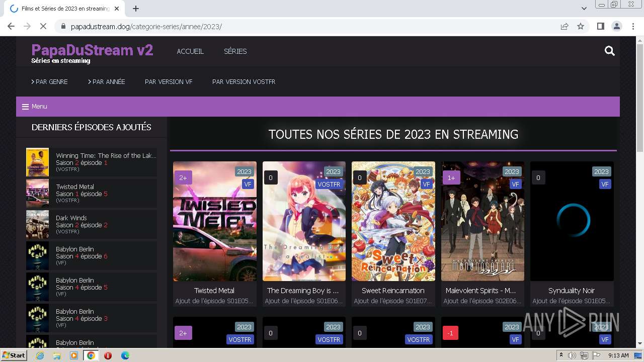Open the Windows Start button

coord(14,355)
